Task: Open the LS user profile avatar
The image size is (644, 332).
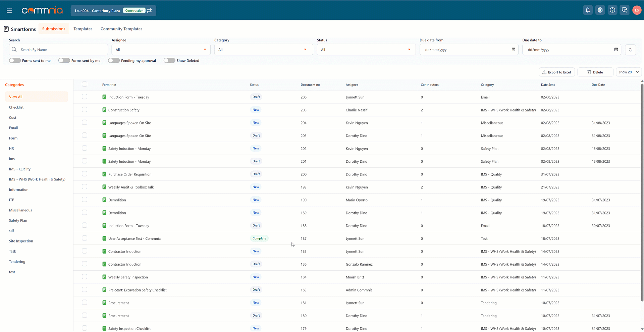Action: (x=637, y=10)
